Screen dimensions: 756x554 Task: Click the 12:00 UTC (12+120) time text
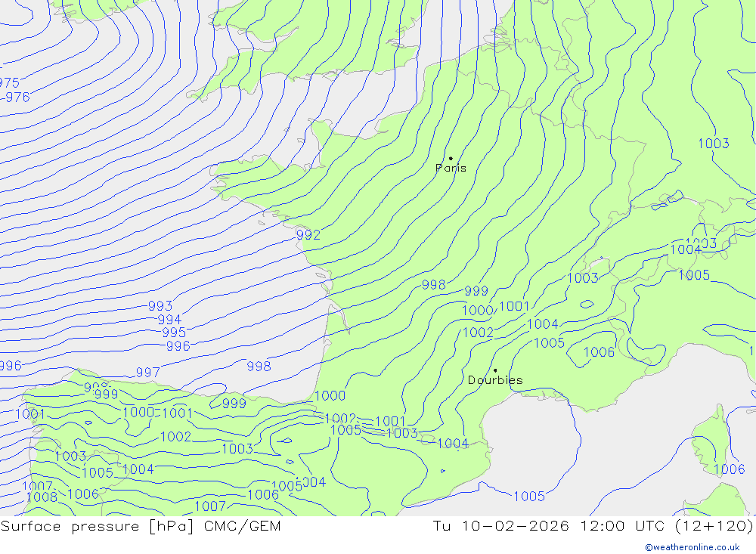pyautogui.click(x=666, y=525)
